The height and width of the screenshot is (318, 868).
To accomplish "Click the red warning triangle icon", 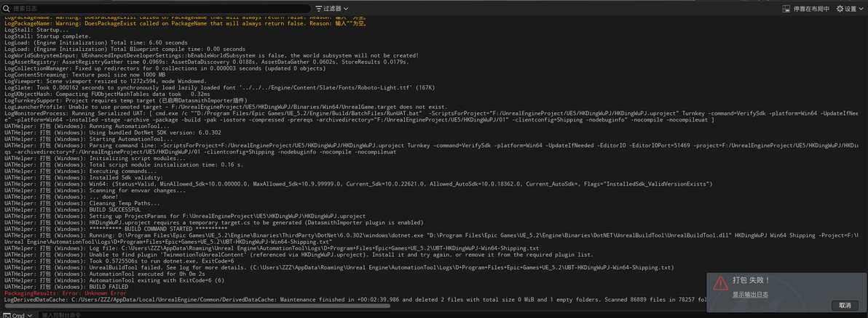I will tap(719, 282).
